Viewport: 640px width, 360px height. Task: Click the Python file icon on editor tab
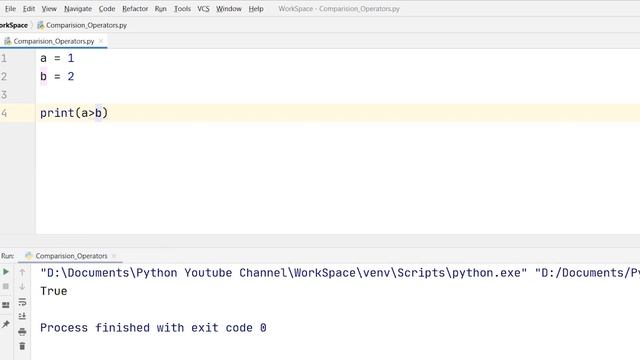pyautogui.click(x=7, y=41)
